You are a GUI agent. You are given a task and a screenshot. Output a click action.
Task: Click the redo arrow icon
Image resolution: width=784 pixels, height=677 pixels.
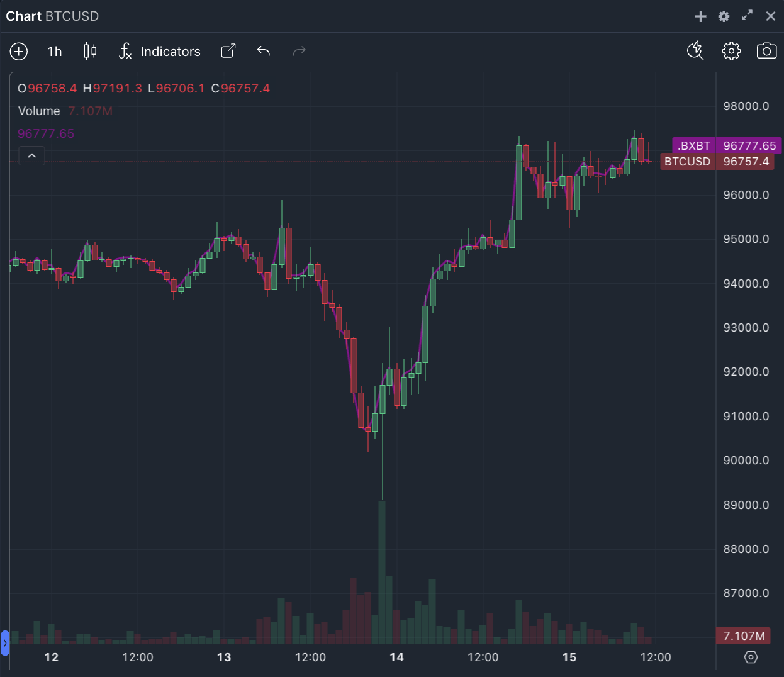tap(300, 52)
